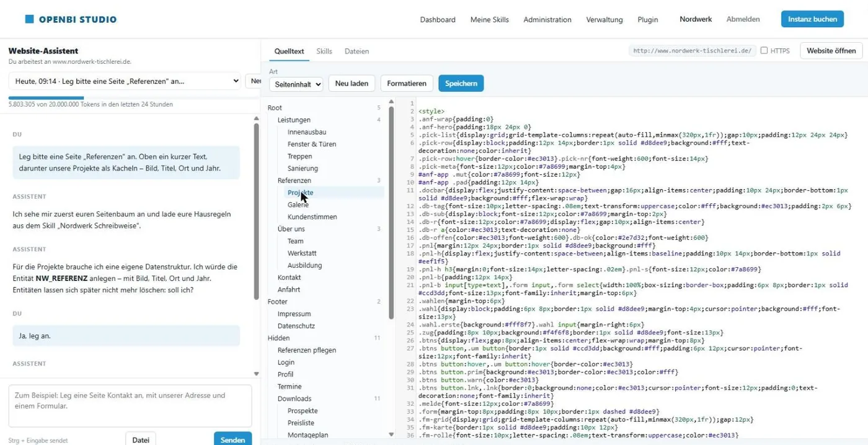Select the Werkstatt page
The height and width of the screenshot is (445, 868).
302,253
